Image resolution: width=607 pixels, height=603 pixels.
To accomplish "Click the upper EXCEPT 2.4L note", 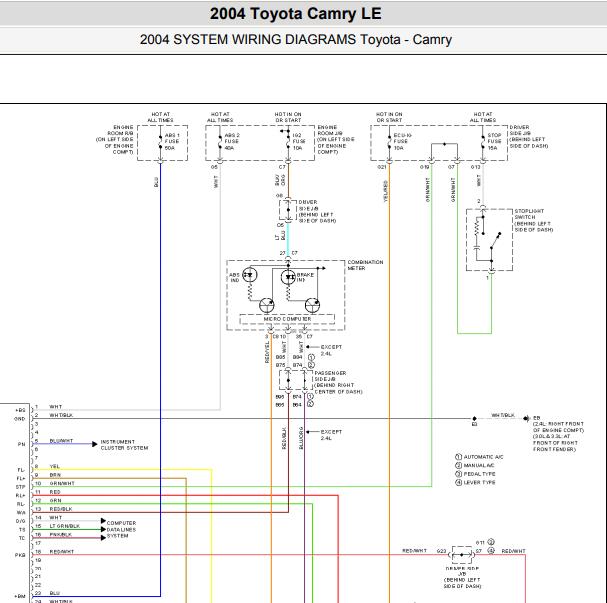I will click(331, 350).
